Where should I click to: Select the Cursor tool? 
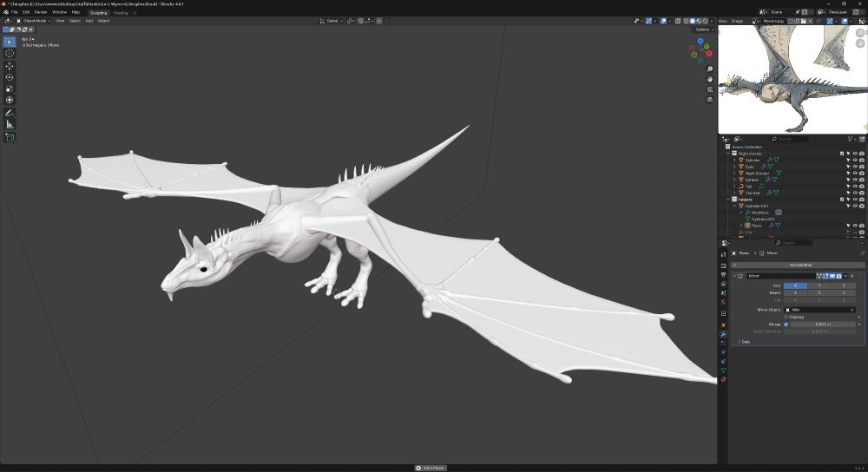10,53
